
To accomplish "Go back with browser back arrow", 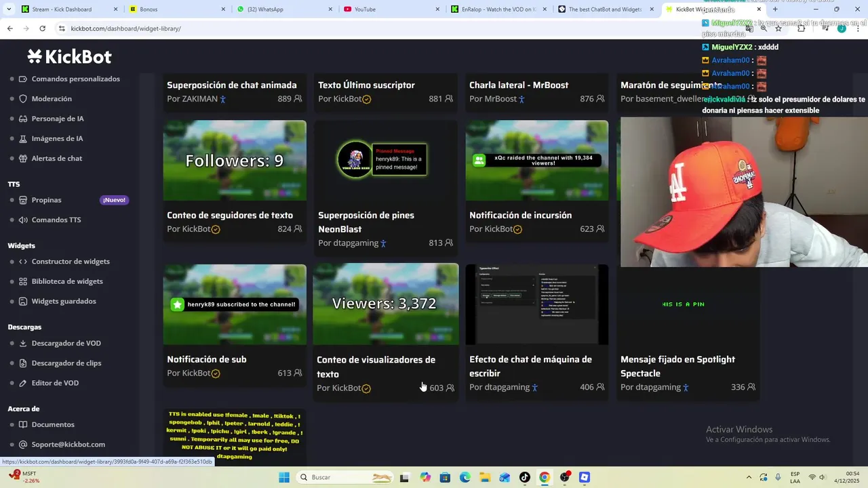I will pos(9,28).
